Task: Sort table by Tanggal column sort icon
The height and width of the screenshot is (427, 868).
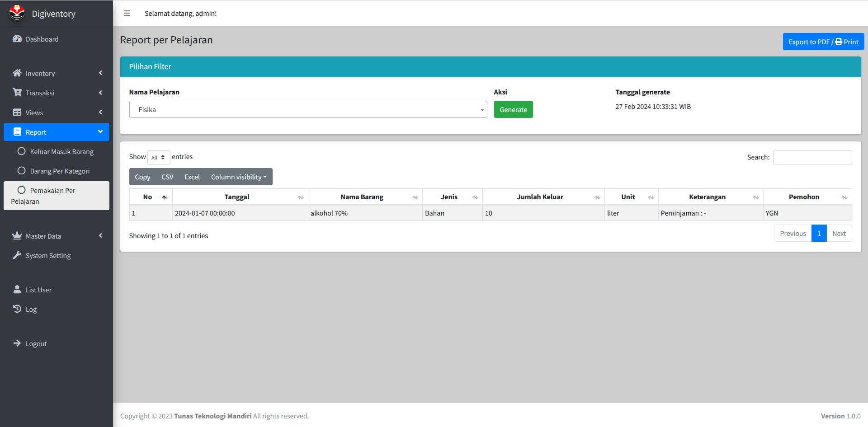Action: [x=301, y=197]
